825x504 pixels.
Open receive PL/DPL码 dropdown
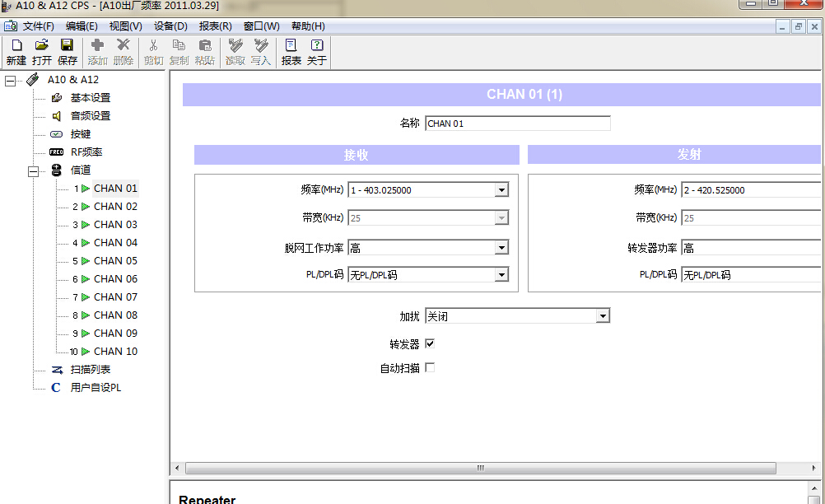pos(501,275)
